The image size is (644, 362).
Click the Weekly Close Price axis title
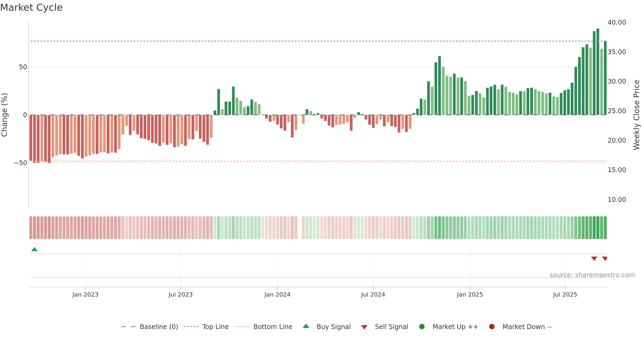click(x=636, y=115)
